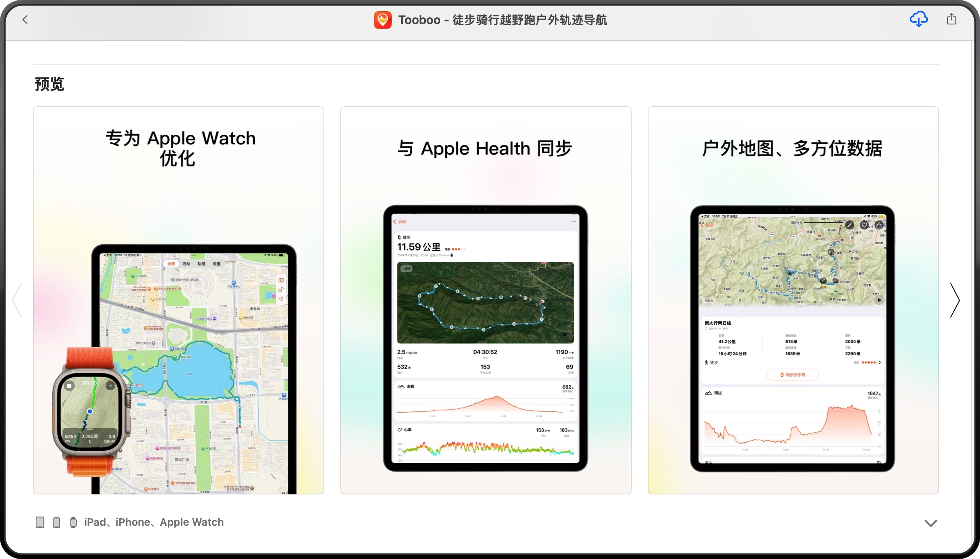
Task: Click the iPad device icon
Action: [40, 522]
